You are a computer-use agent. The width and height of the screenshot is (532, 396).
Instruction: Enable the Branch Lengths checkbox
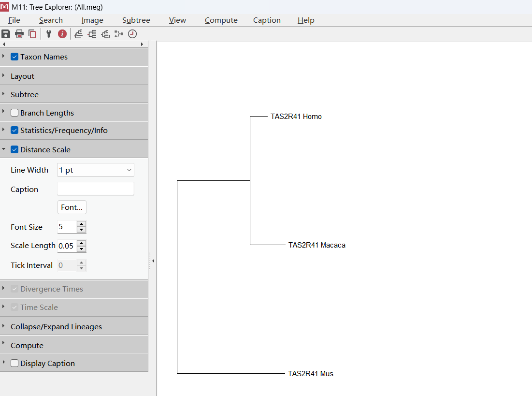(14, 113)
